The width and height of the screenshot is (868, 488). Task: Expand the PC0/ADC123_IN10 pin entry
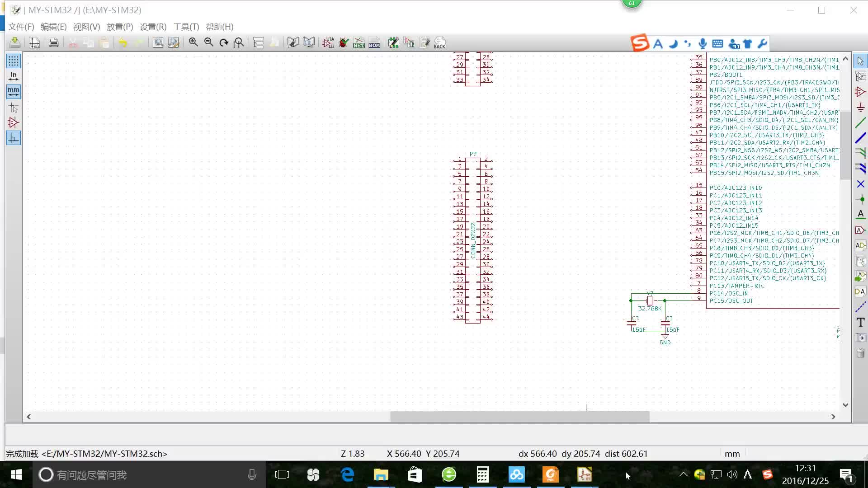(x=736, y=188)
